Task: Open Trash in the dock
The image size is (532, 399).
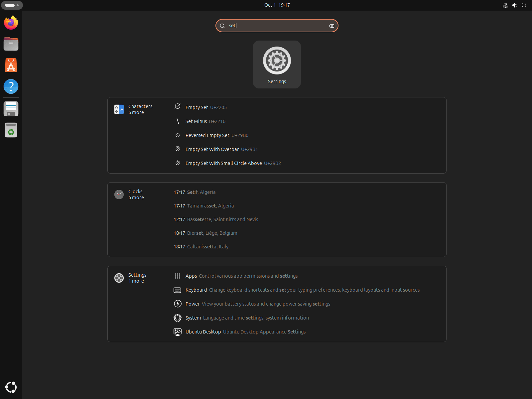Action: 11,130
